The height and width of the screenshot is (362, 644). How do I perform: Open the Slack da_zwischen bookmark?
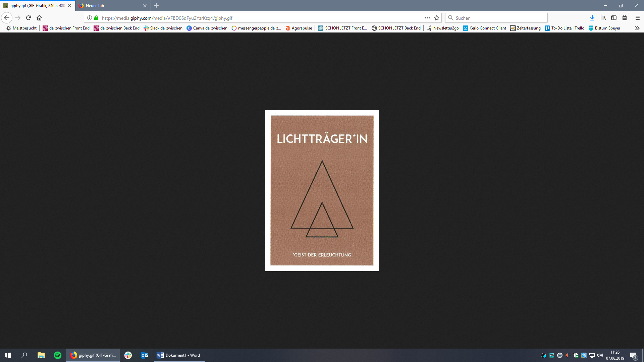(x=163, y=28)
